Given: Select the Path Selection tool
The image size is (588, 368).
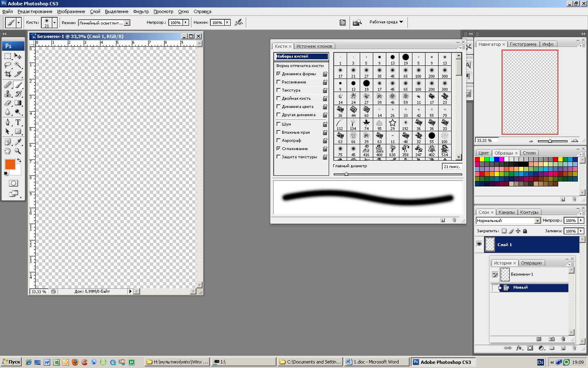Looking at the screenshot, I should pyautogui.click(x=8, y=132).
